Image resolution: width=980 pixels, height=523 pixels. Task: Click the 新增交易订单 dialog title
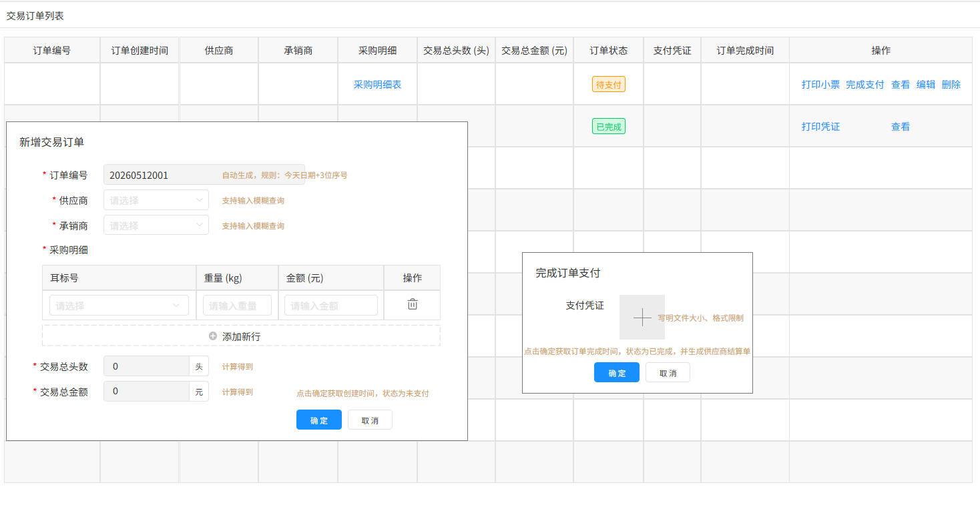51,142
